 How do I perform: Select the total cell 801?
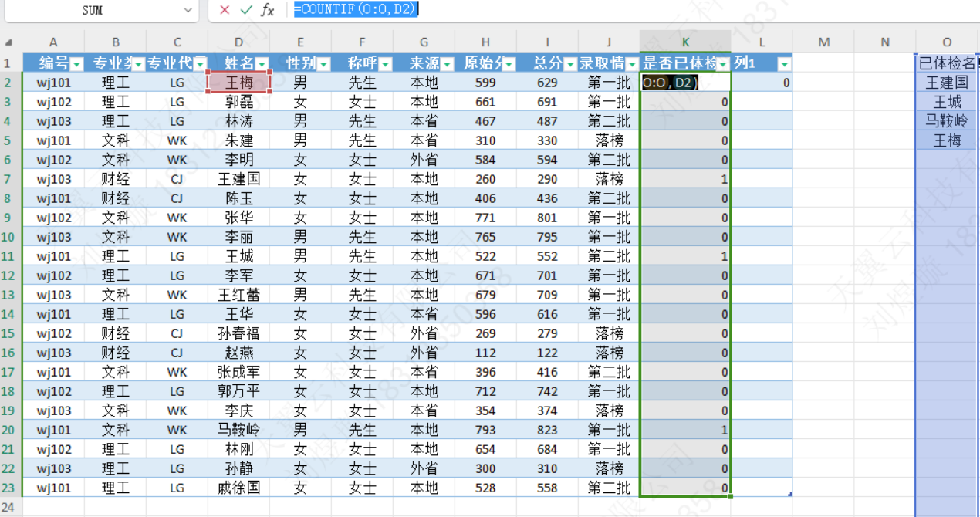547,218
